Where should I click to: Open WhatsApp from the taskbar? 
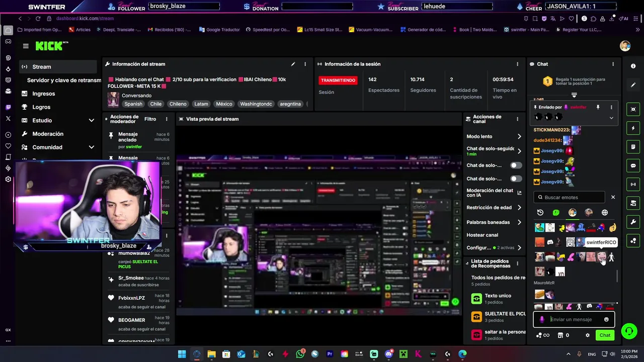tap(300, 354)
